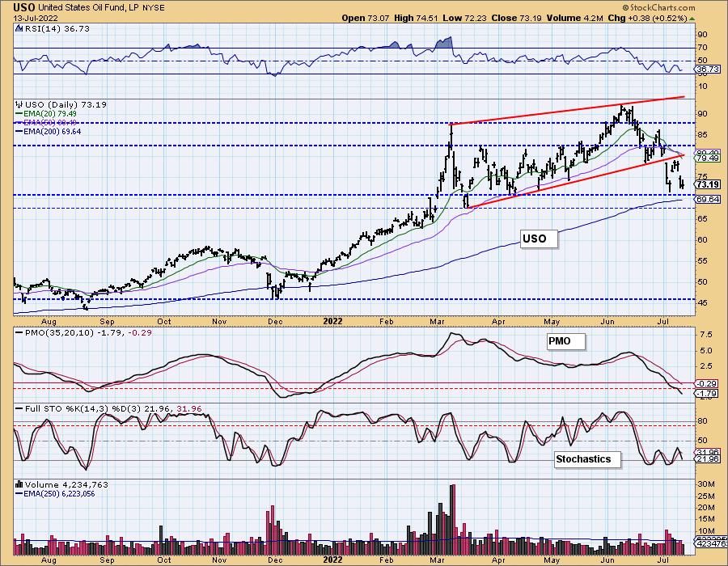Click the RSI(14) legend icon
The height and width of the screenshot is (566, 728).
(x=19, y=28)
